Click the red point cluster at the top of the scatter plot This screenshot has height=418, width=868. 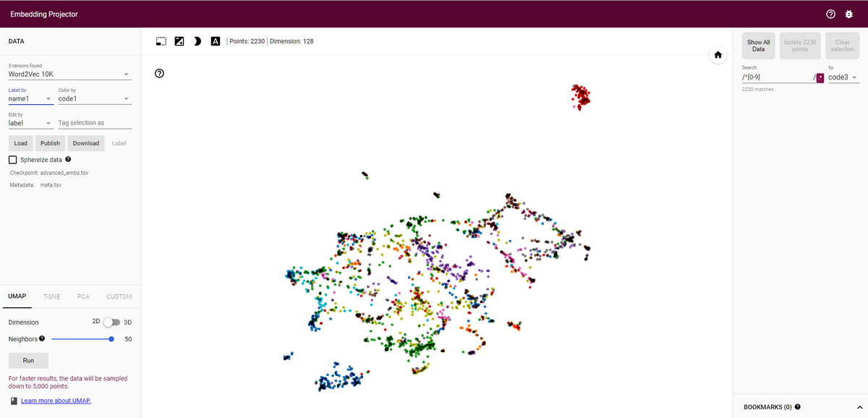click(579, 95)
